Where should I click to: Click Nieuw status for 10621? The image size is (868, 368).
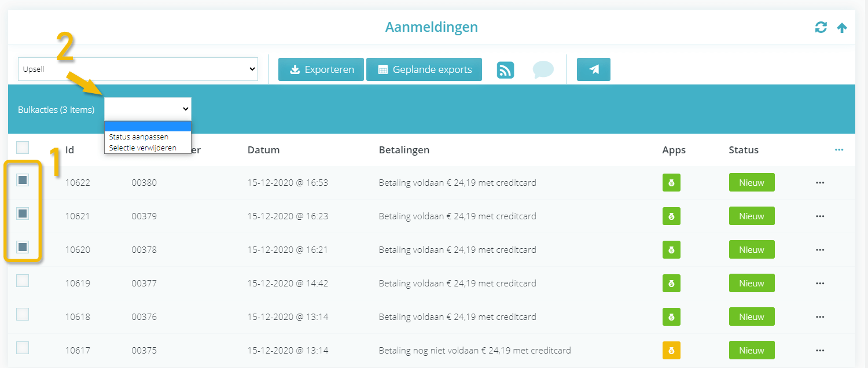point(752,216)
